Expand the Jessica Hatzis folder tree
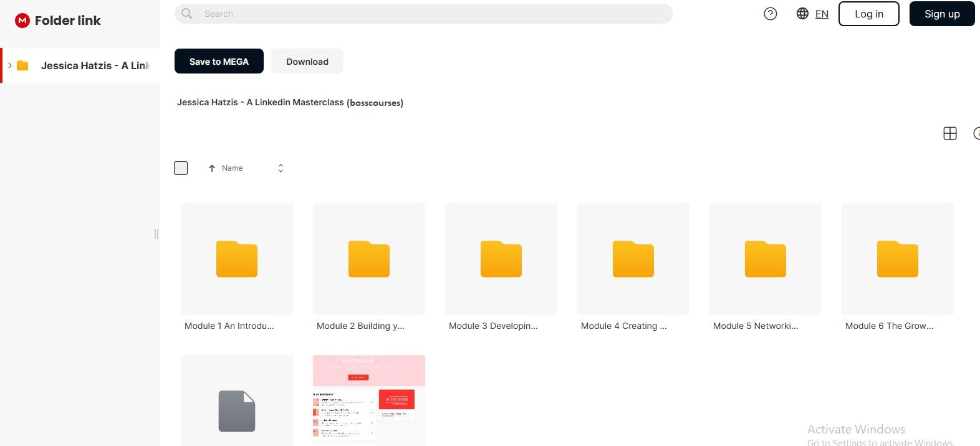980x446 pixels. pos(10,65)
